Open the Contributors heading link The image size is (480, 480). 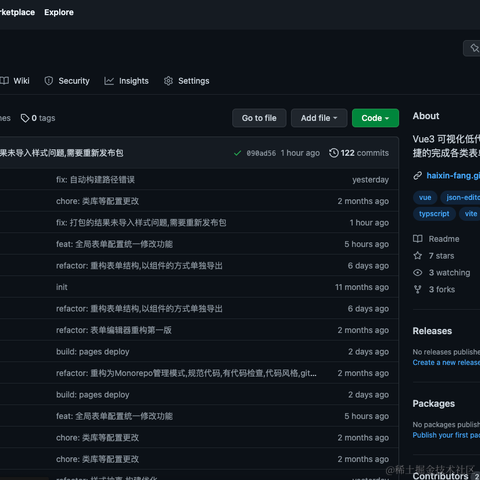point(440,476)
